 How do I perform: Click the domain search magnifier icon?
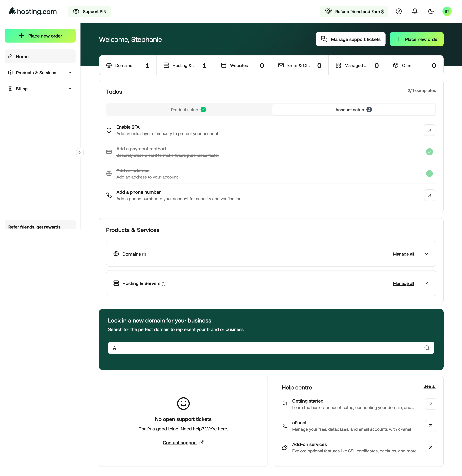(x=426, y=348)
